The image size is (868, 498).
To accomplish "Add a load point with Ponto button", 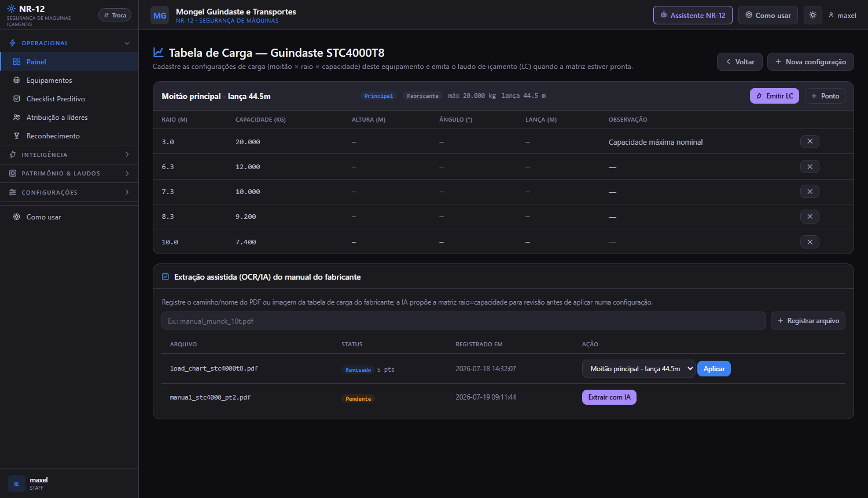I will 825,96.
